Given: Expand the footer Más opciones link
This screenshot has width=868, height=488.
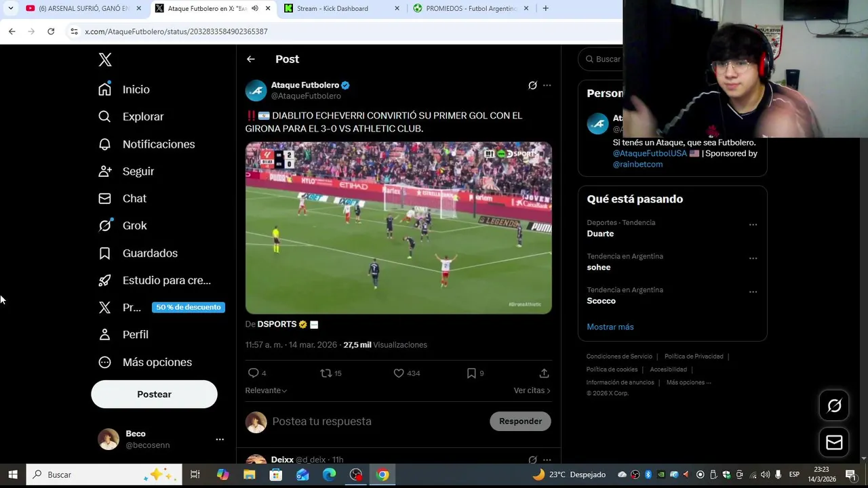Looking at the screenshot, I should click(x=689, y=382).
